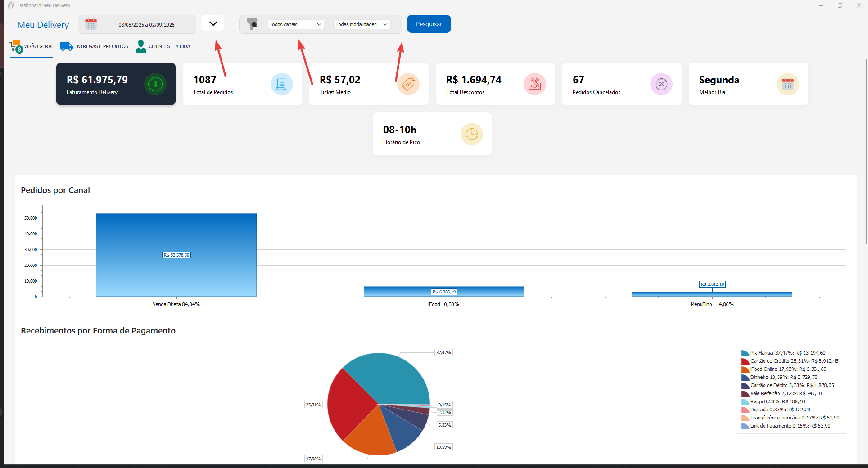The image size is (868, 468).
Task: Click the price tag icon on Ticket Médio
Action: tap(408, 84)
